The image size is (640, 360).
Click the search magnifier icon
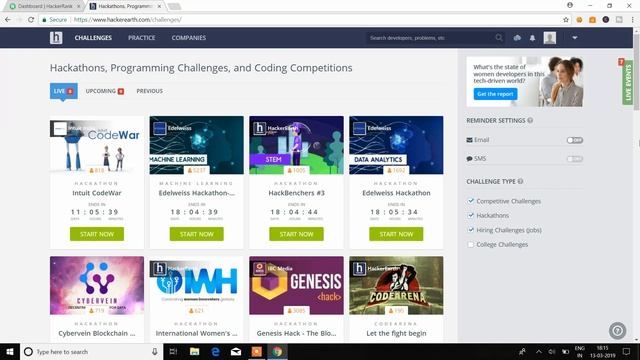pos(499,38)
